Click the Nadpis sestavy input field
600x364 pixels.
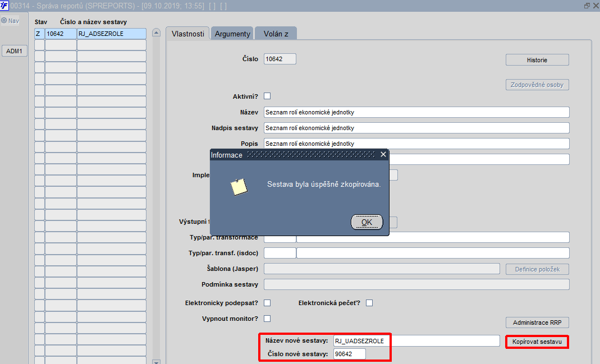[416, 128]
